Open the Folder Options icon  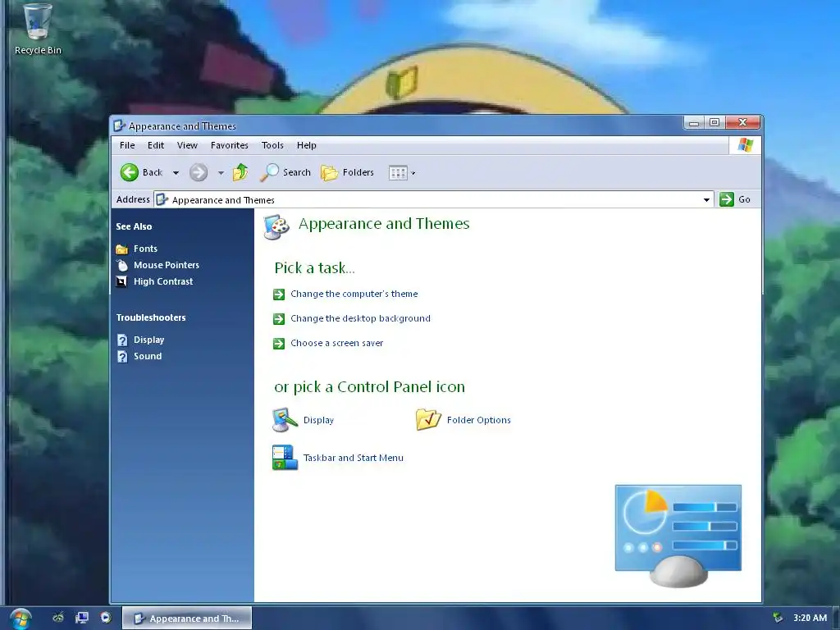428,419
